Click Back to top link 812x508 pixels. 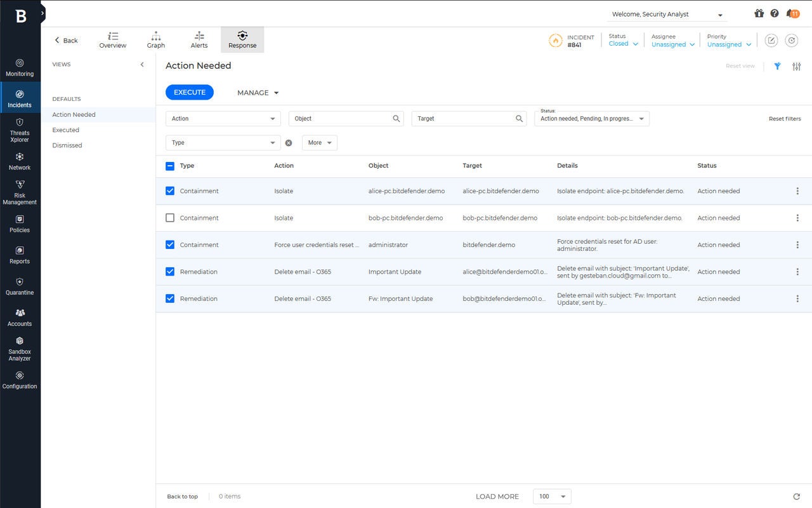pyautogui.click(x=183, y=497)
